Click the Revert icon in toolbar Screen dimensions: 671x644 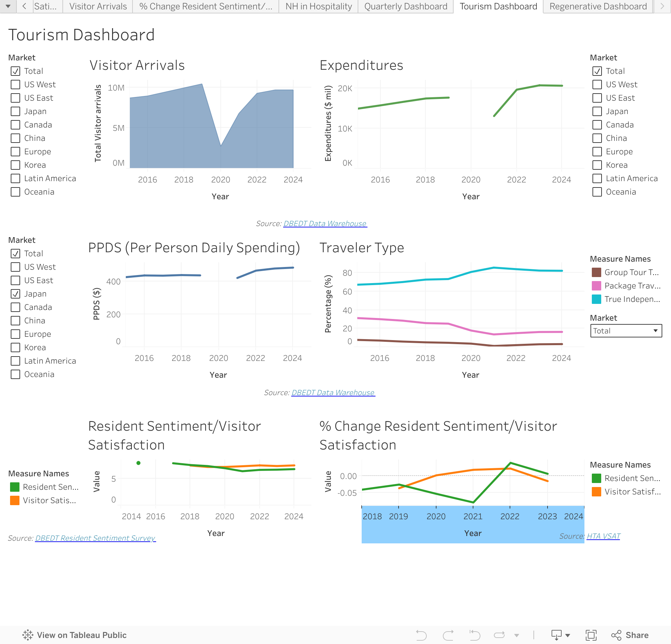tap(475, 635)
